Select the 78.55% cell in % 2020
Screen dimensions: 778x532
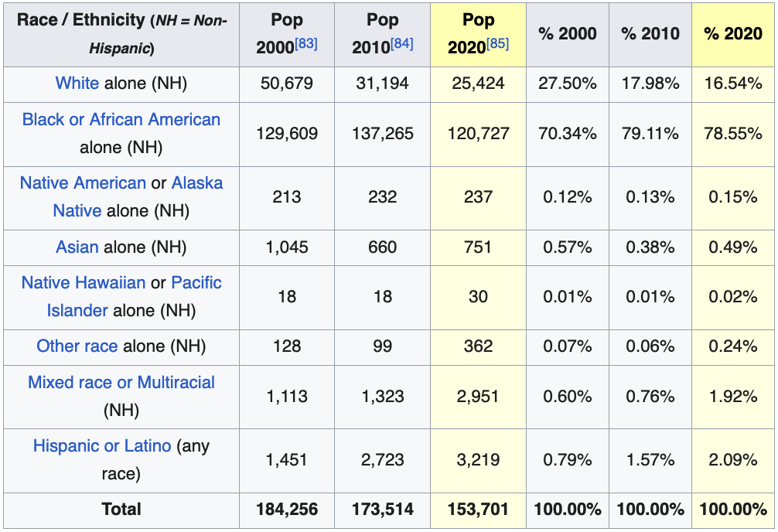[732, 133]
